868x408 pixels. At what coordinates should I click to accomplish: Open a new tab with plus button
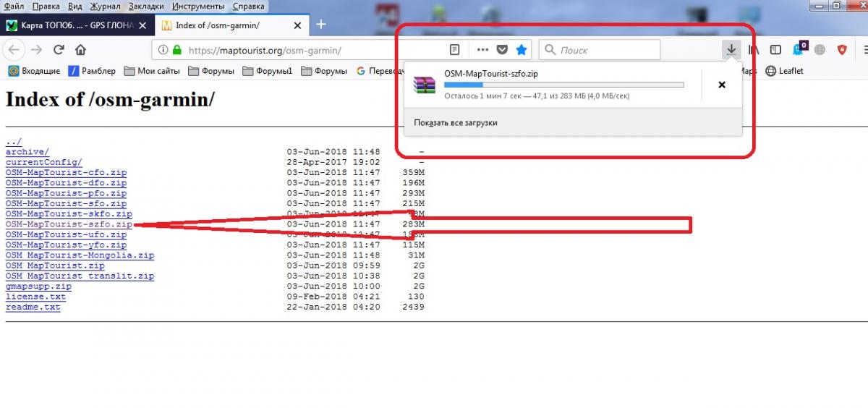pos(321,25)
